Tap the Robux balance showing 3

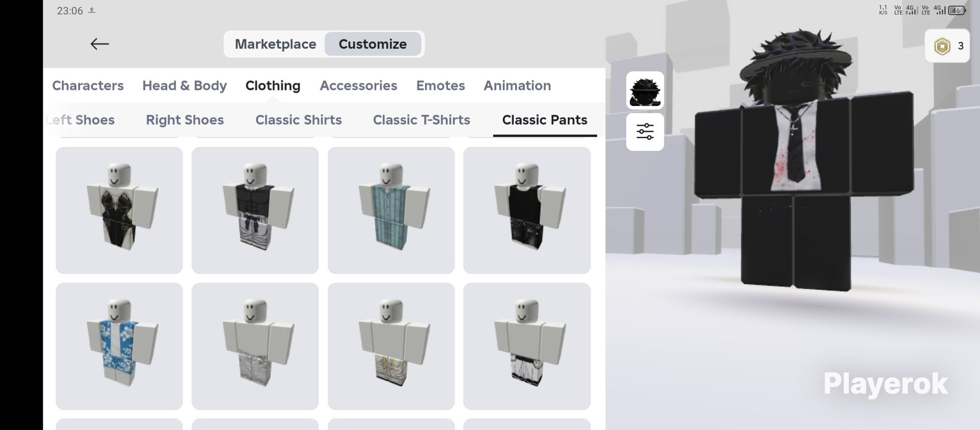947,46
